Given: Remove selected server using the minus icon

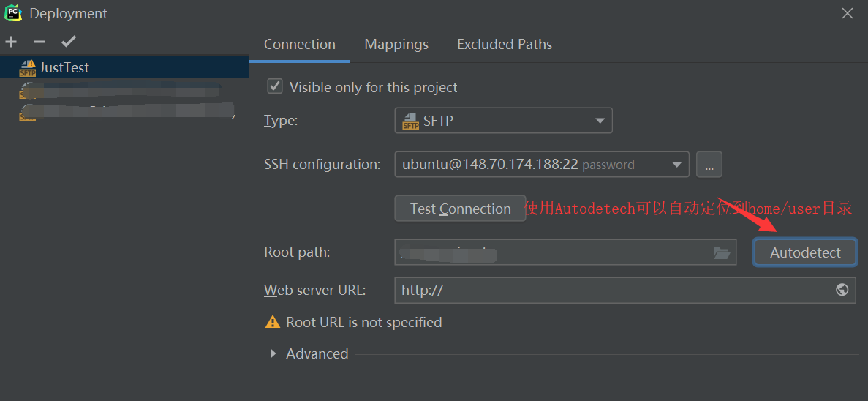Looking at the screenshot, I should [x=39, y=42].
